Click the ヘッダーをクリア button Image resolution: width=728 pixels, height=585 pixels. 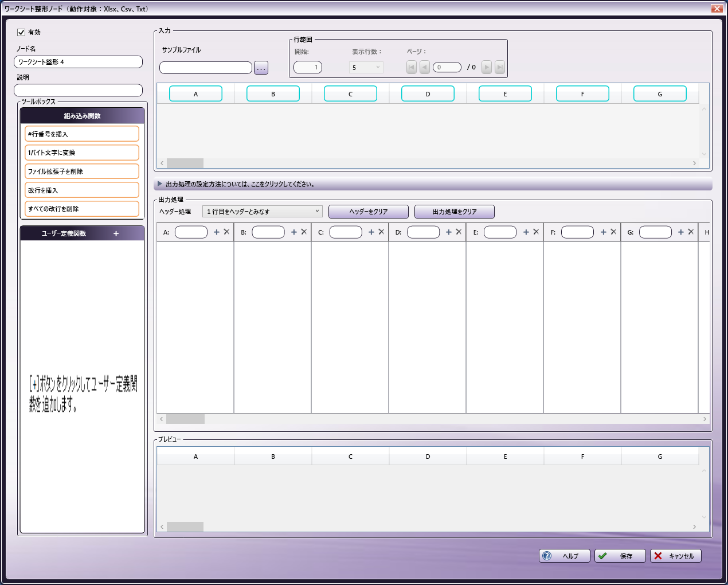click(x=369, y=212)
